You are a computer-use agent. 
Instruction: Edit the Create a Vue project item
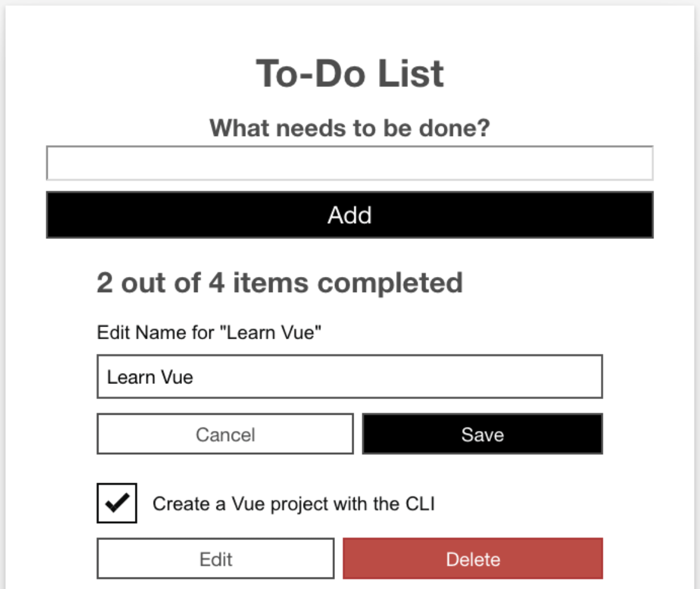tap(215, 559)
